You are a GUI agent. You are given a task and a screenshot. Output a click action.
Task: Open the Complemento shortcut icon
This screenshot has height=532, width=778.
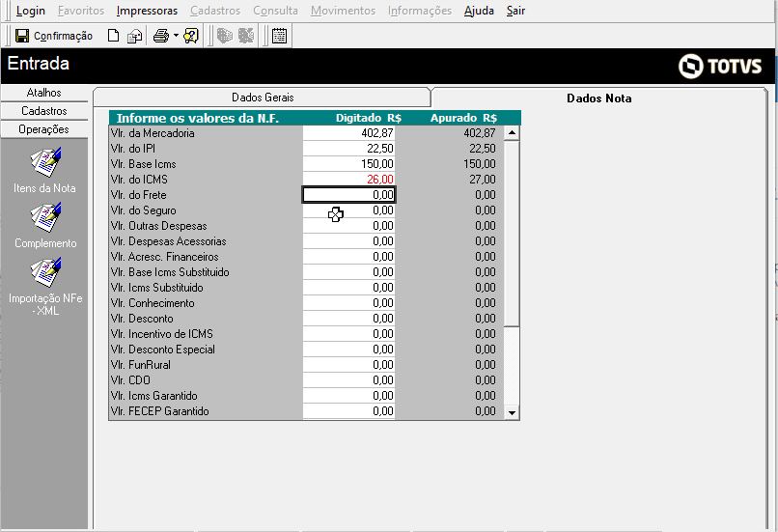coord(45,217)
